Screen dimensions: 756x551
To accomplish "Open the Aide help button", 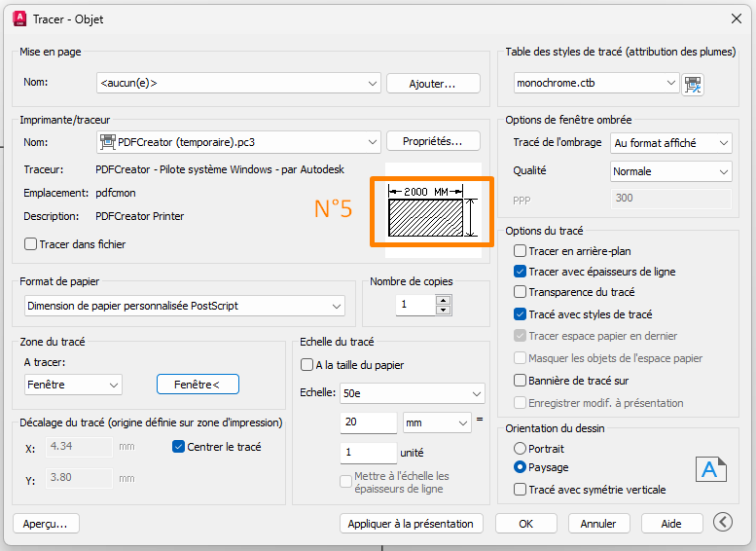I will 671,524.
